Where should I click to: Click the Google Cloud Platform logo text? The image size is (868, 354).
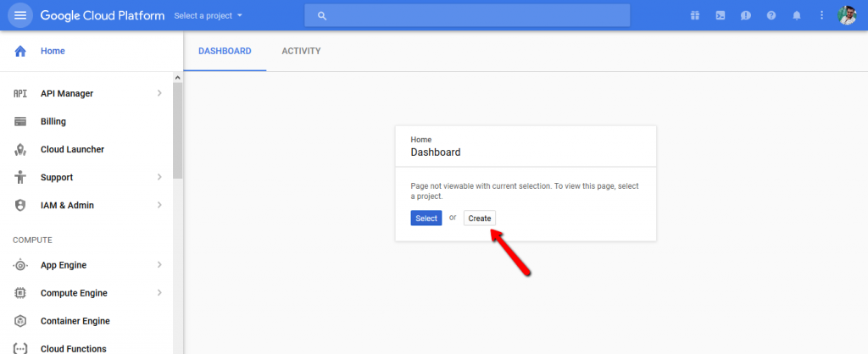pyautogui.click(x=103, y=15)
